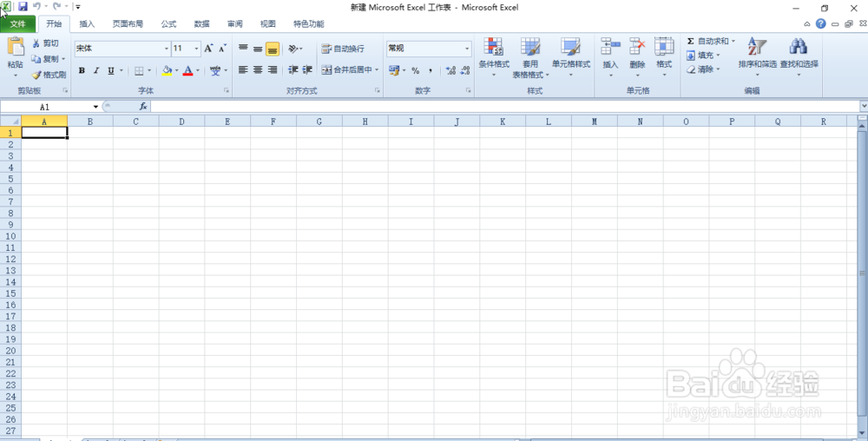
Task: Click decrease decimal icon
Action: (x=465, y=70)
